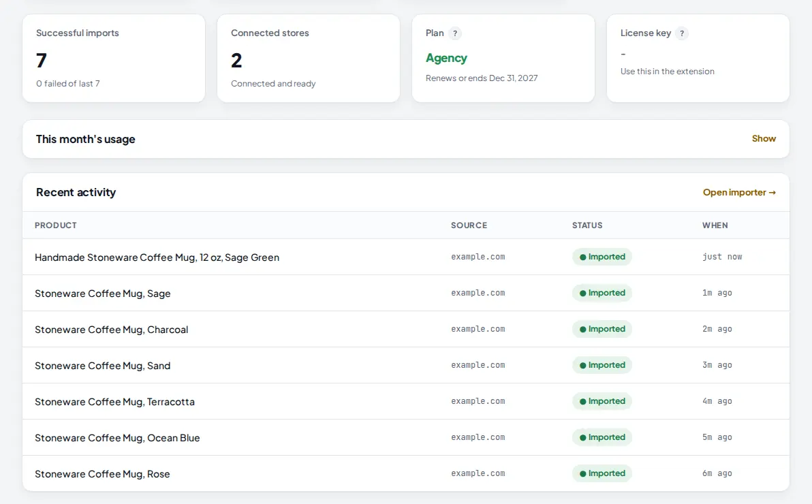The image size is (812, 504).
Task: Click the 'License key' label
Action: click(645, 33)
